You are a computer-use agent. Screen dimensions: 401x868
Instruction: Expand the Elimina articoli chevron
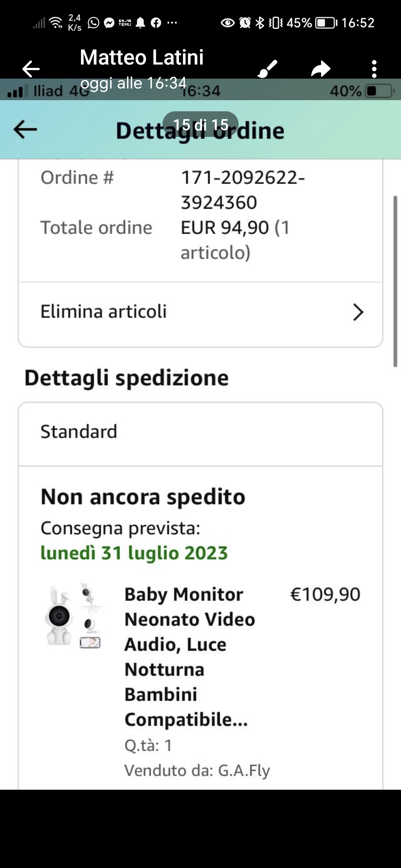[358, 312]
